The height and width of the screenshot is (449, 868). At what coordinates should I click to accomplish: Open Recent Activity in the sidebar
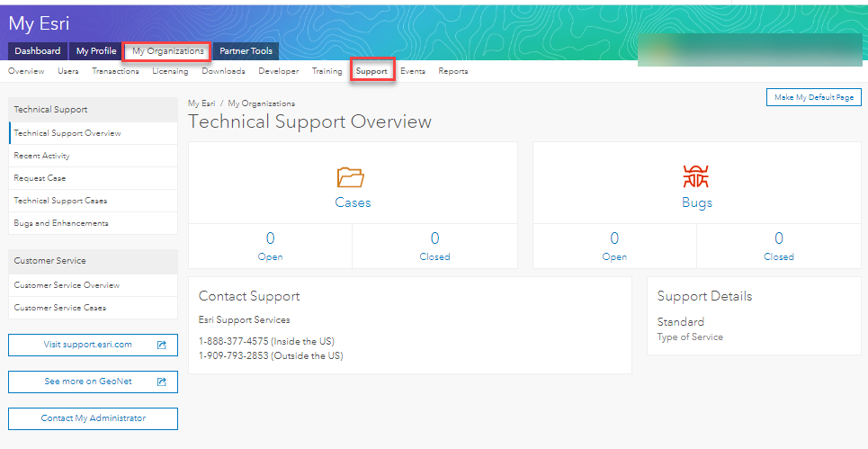click(93, 156)
